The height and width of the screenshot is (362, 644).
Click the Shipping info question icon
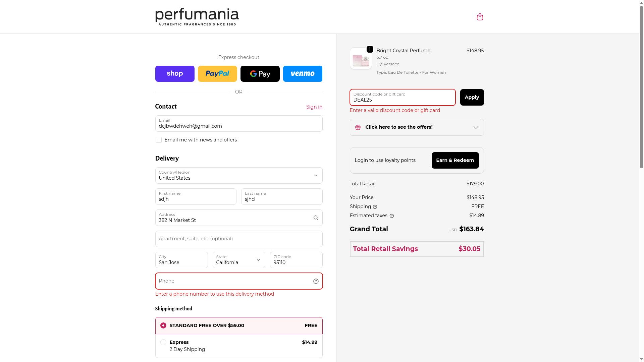[x=375, y=207]
